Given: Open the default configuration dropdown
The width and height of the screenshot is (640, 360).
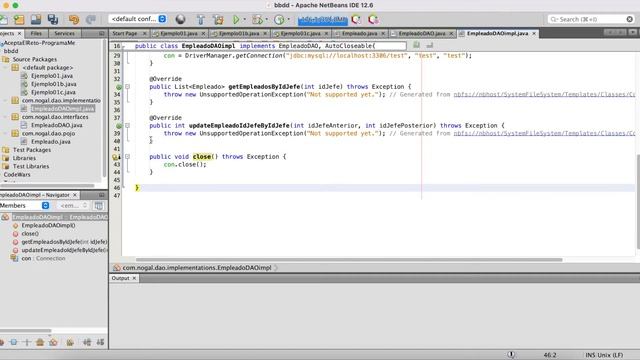Looking at the screenshot, I should [x=138, y=19].
